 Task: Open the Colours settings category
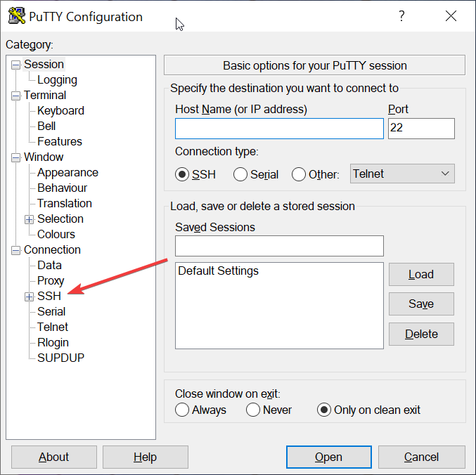(56, 235)
